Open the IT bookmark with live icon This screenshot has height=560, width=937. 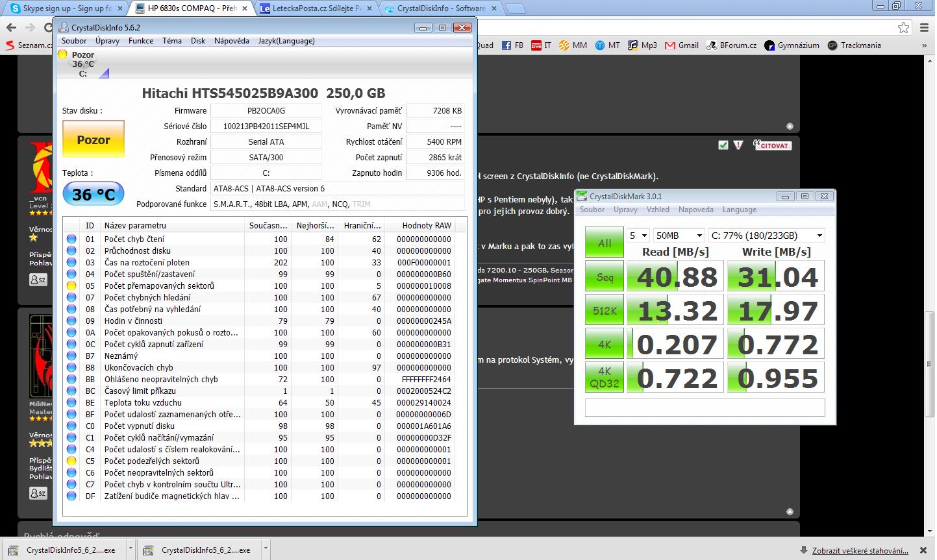[541, 45]
